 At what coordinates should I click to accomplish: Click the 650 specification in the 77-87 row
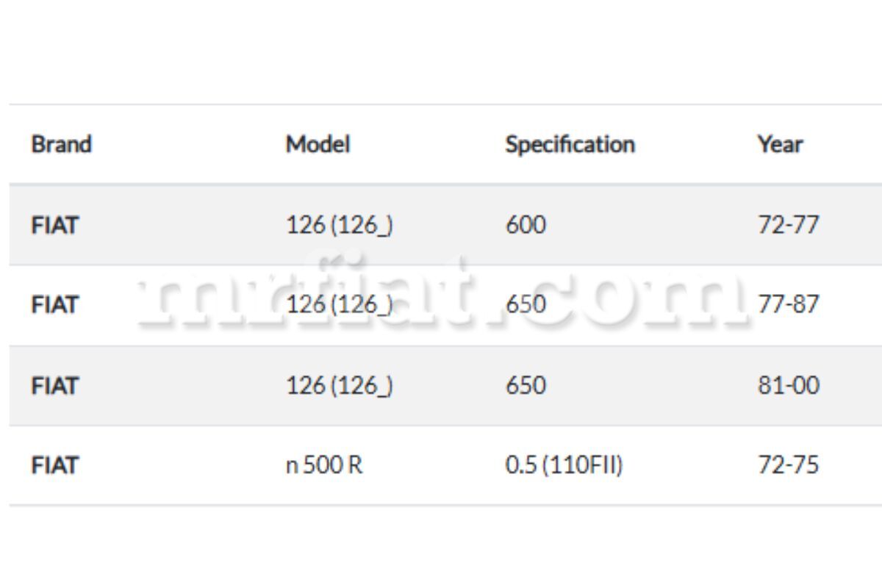coord(526,304)
